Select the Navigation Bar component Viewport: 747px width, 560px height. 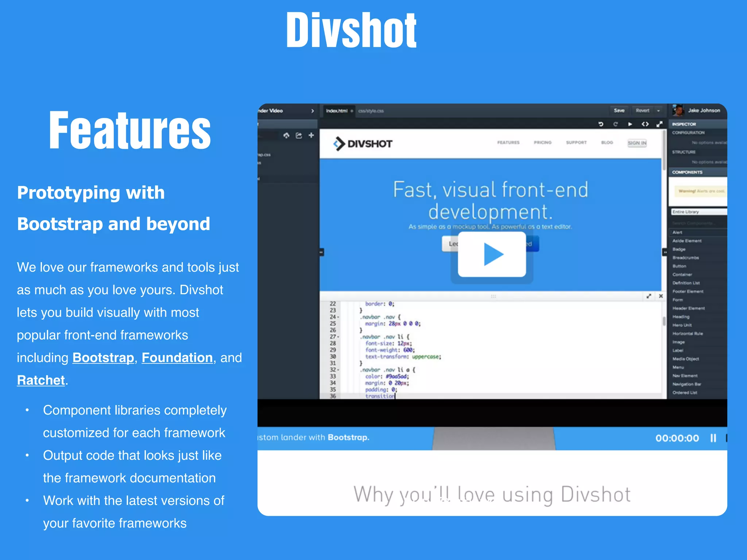coord(698,384)
